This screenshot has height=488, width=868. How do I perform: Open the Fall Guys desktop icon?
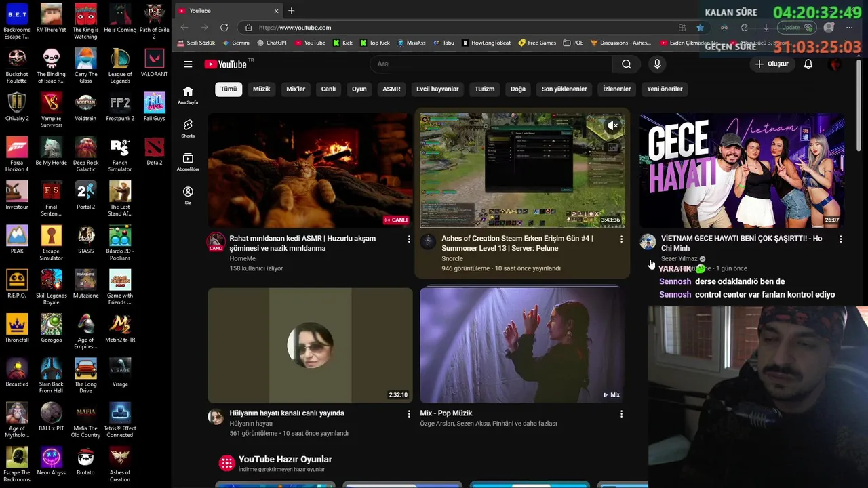click(154, 108)
